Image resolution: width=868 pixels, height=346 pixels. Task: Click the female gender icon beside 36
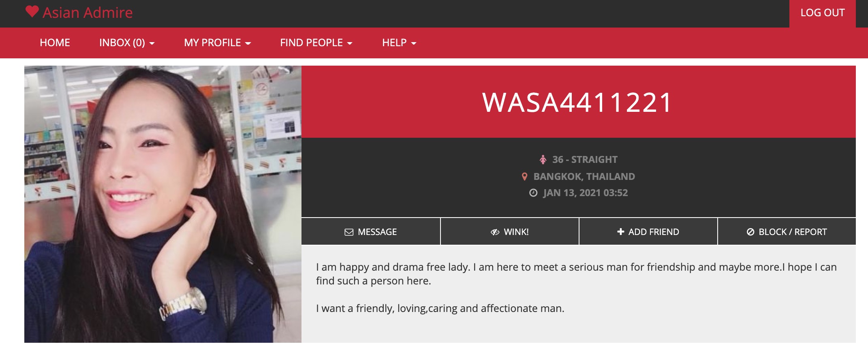click(x=543, y=160)
